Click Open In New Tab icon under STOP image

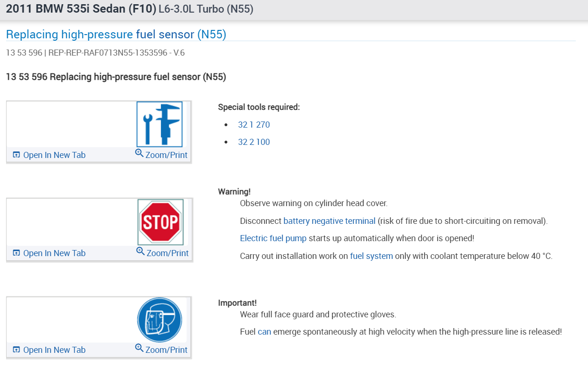click(x=16, y=253)
